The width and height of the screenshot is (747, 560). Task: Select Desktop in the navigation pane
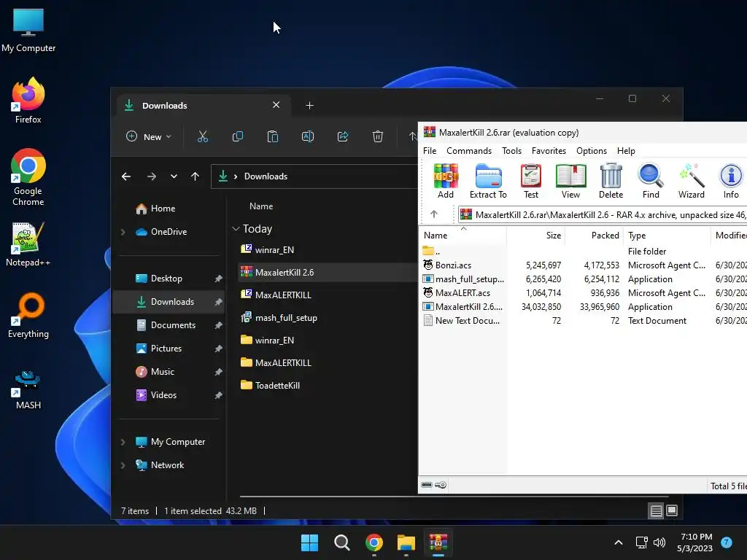pos(166,279)
